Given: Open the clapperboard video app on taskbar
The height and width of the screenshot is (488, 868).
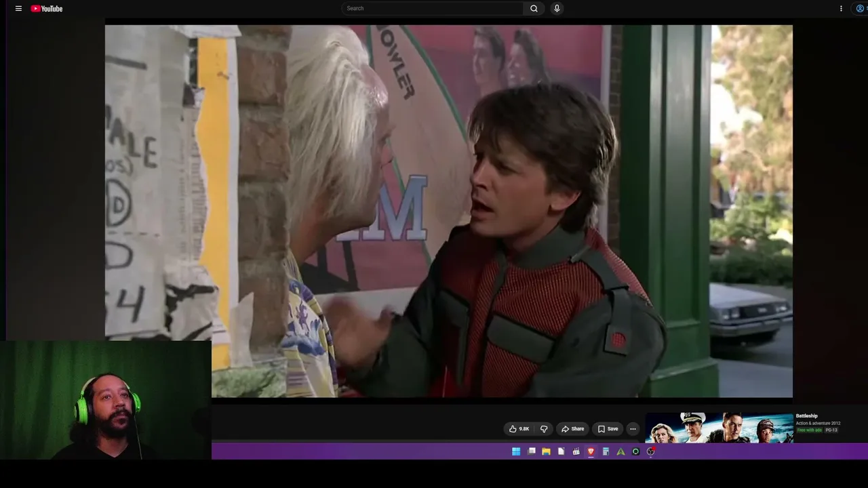Looking at the screenshot, I should pos(576,451).
